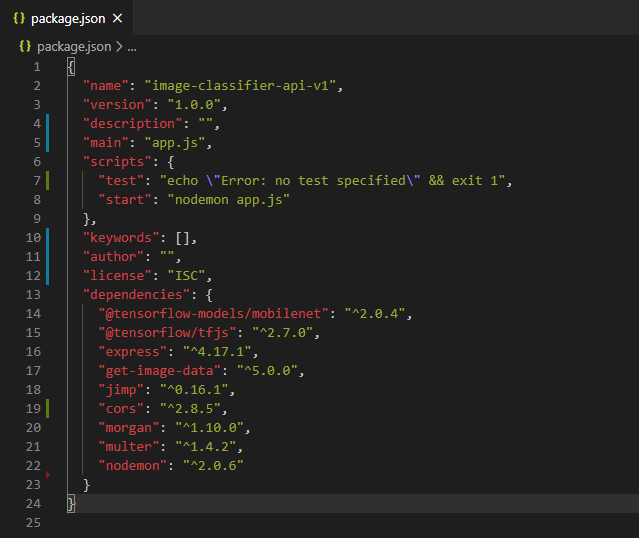Click the "nodemon app.js" value
Screen dimensions: 639x538
click(x=229, y=200)
